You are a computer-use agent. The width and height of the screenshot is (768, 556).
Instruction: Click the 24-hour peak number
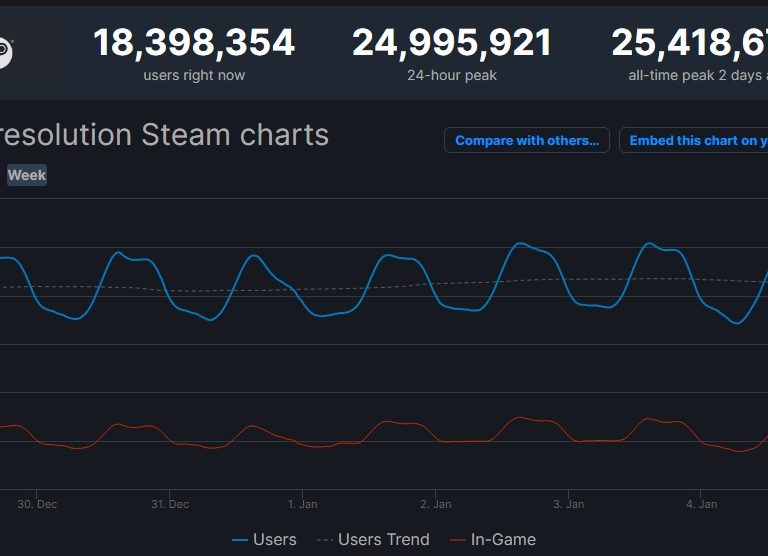pos(452,43)
